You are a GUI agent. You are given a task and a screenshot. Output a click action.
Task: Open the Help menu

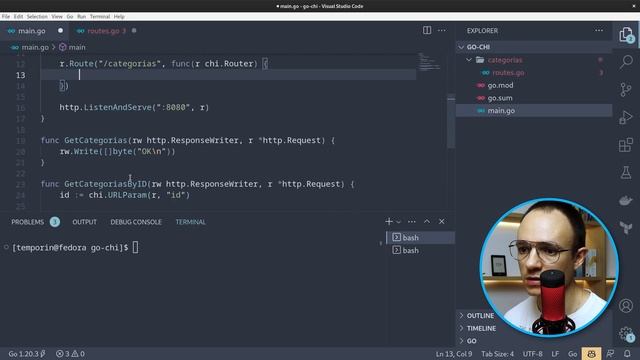tap(119, 17)
